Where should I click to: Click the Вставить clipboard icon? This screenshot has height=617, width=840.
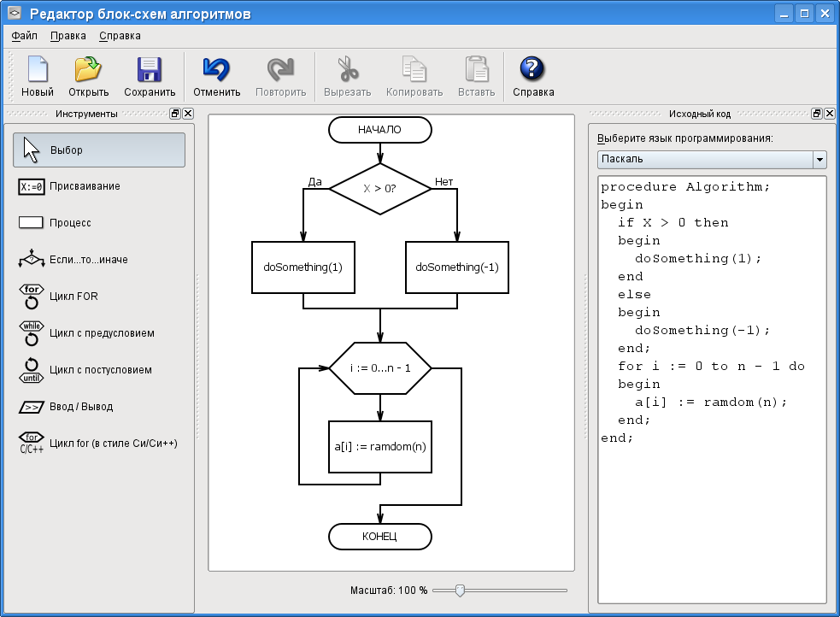(x=476, y=69)
